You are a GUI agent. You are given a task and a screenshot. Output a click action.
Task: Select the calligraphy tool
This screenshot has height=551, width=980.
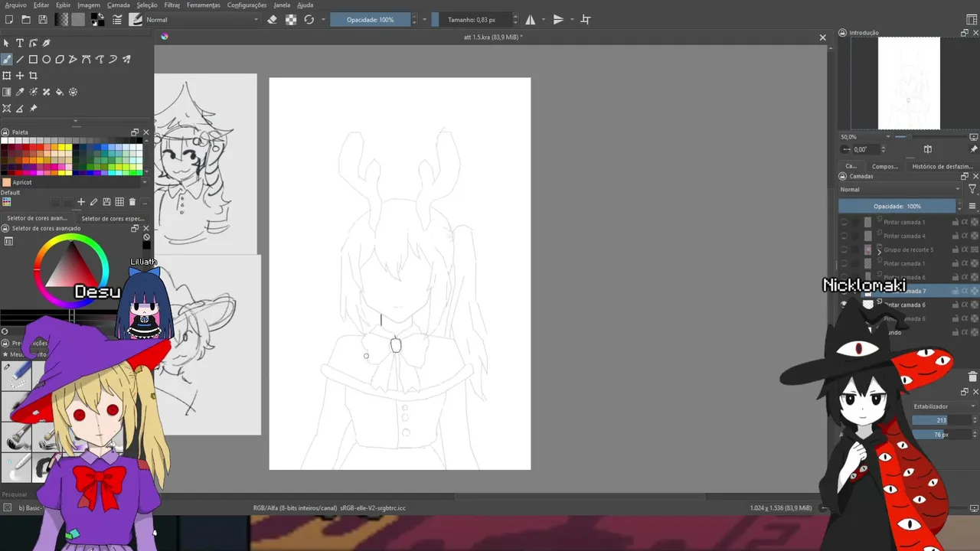pos(46,44)
